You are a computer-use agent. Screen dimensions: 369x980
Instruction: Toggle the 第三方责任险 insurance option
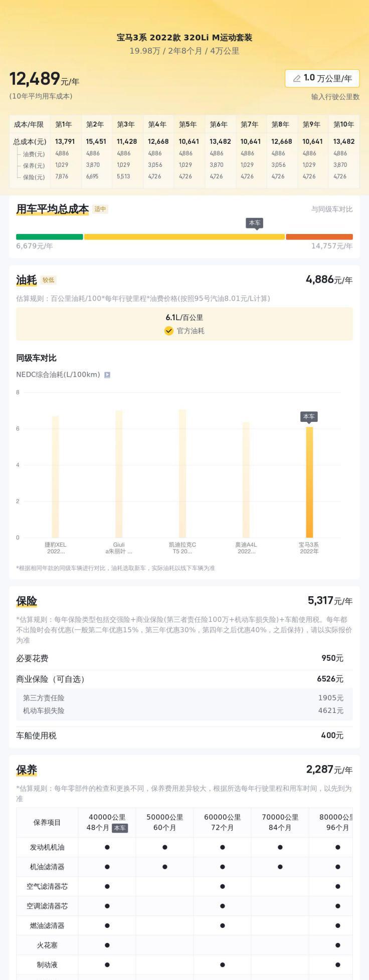tap(184, 698)
